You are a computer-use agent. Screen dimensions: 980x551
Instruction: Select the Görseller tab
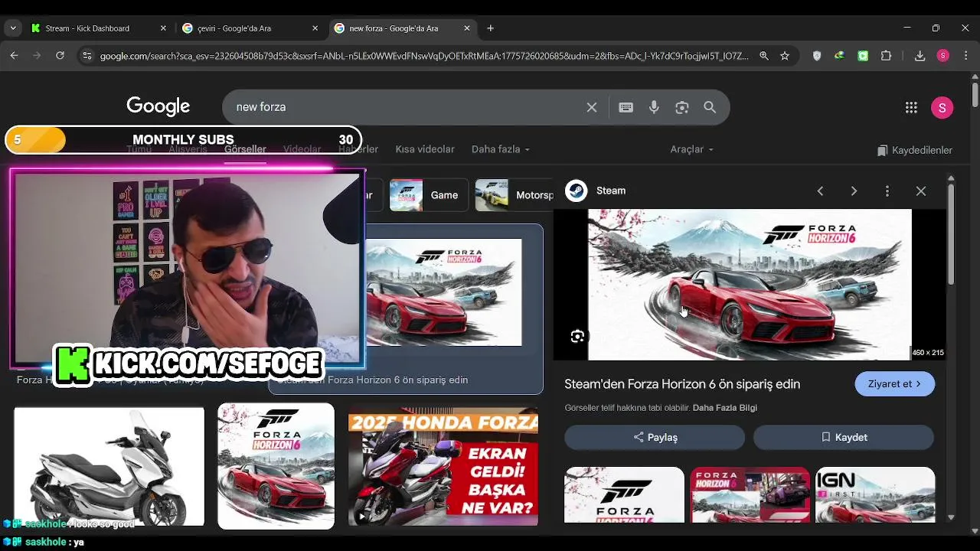(x=245, y=150)
